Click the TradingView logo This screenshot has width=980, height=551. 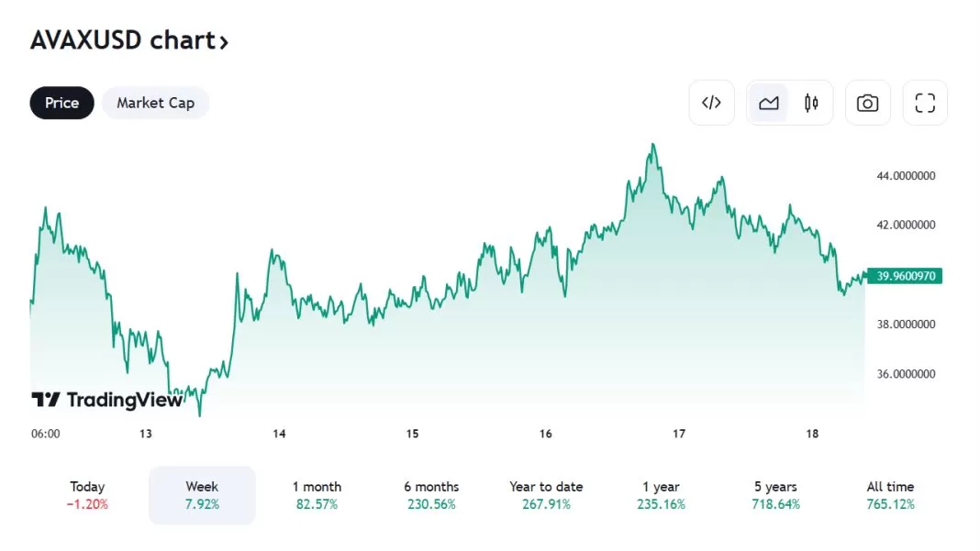(106, 400)
